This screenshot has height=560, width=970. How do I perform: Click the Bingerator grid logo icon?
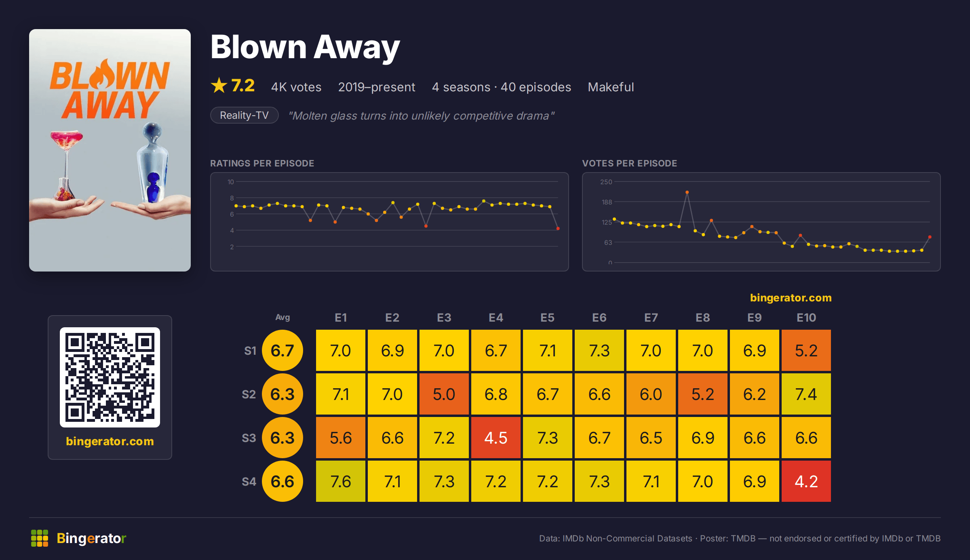coord(40,538)
